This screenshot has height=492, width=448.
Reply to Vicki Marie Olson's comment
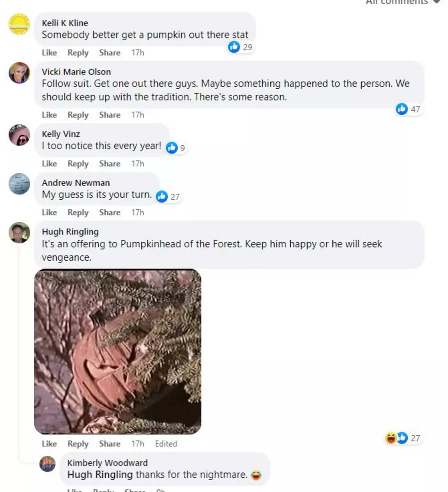point(78,115)
